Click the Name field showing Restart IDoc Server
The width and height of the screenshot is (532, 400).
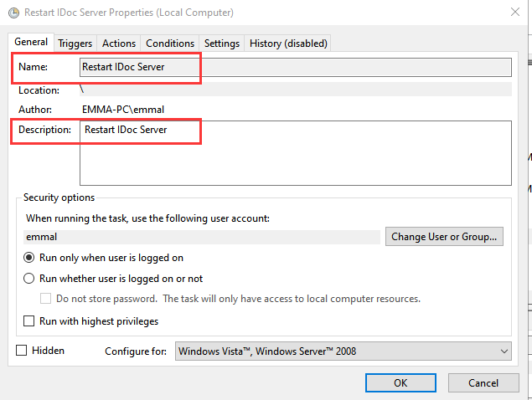point(295,67)
